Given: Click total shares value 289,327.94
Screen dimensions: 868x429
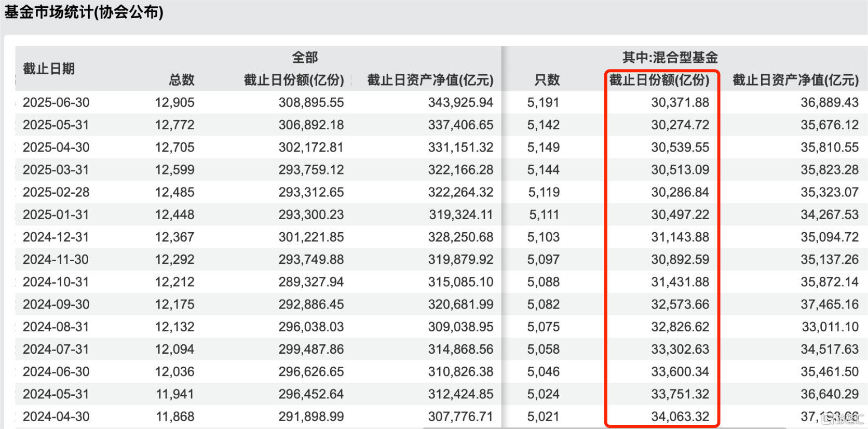Looking at the screenshot, I should point(311,281).
